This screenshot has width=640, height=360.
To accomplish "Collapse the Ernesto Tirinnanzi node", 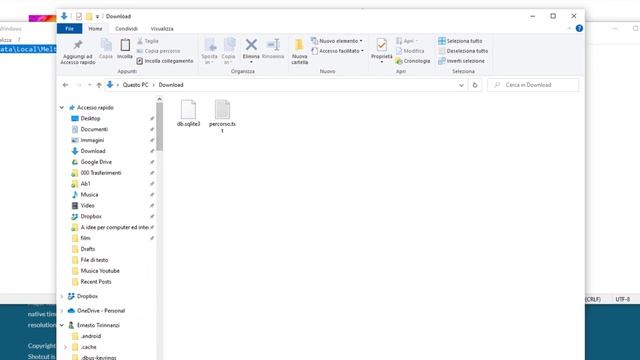I will (62, 325).
